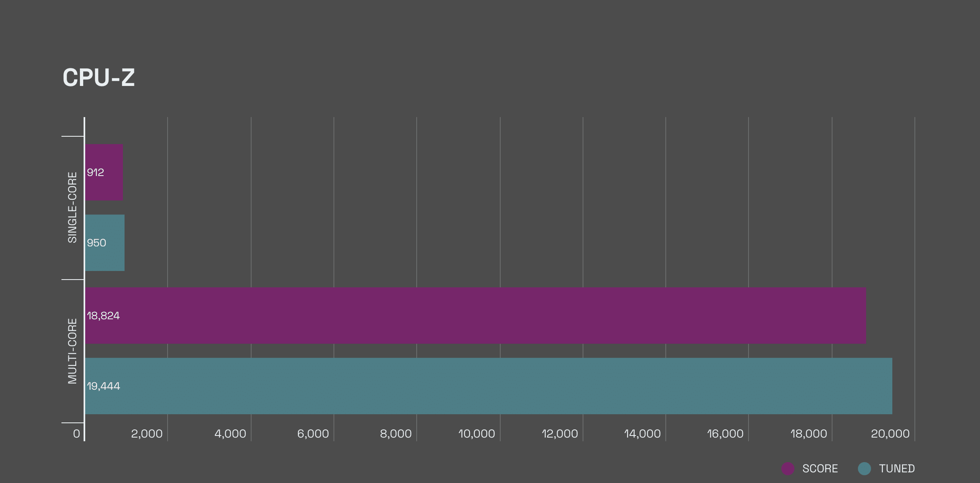Click the 4,000 axis tick label
This screenshot has height=483, width=980.
[230, 434]
